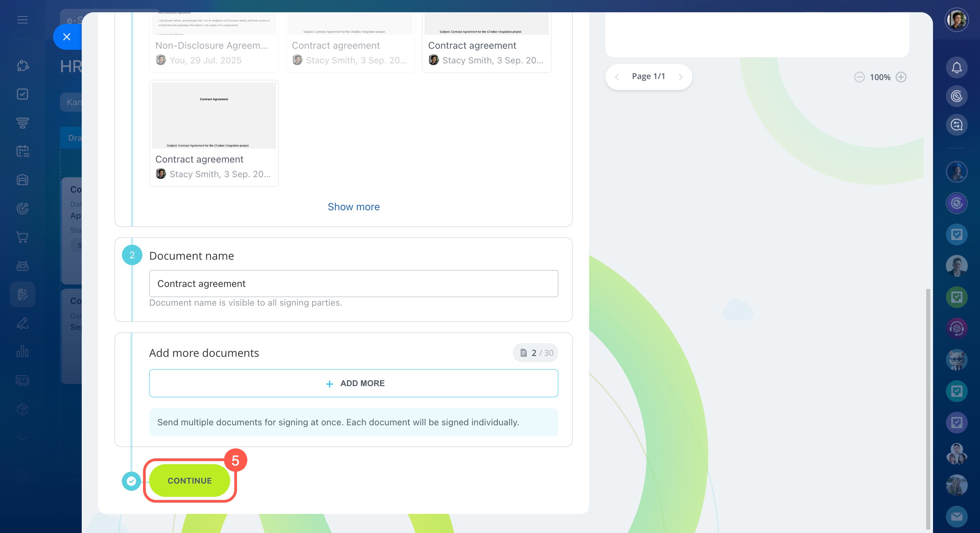This screenshot has width=980, height=533.
Task: Click the panel's vertical scrollbar
Action: 928,409
